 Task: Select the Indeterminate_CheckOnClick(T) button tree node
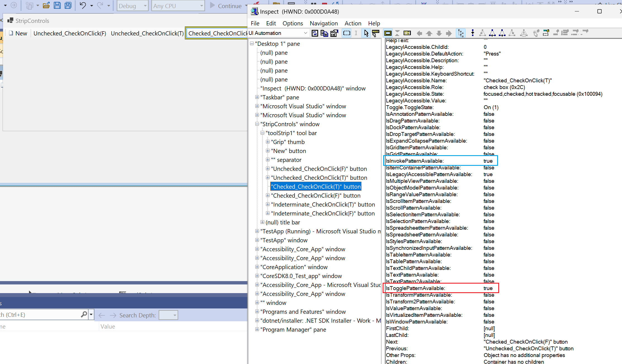pos(323,204)
